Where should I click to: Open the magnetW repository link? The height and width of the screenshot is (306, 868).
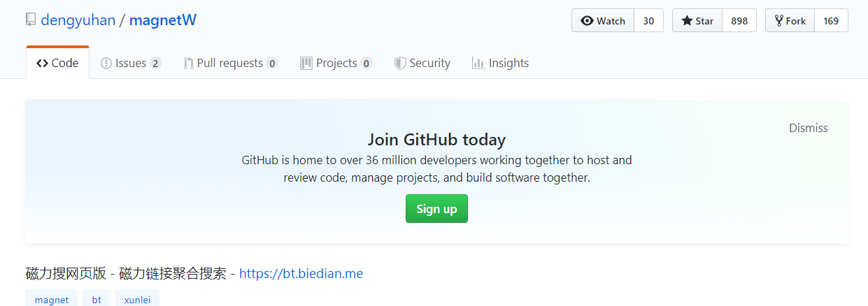tap(163, 20)
